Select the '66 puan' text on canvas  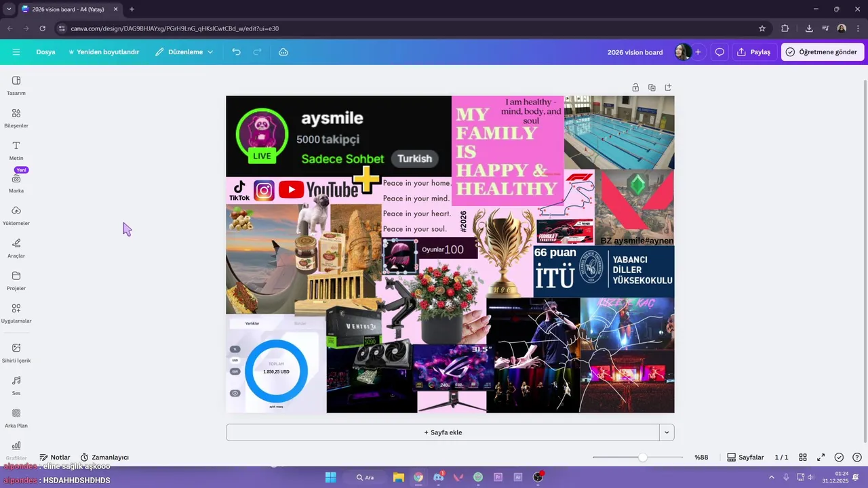(555, 252)
